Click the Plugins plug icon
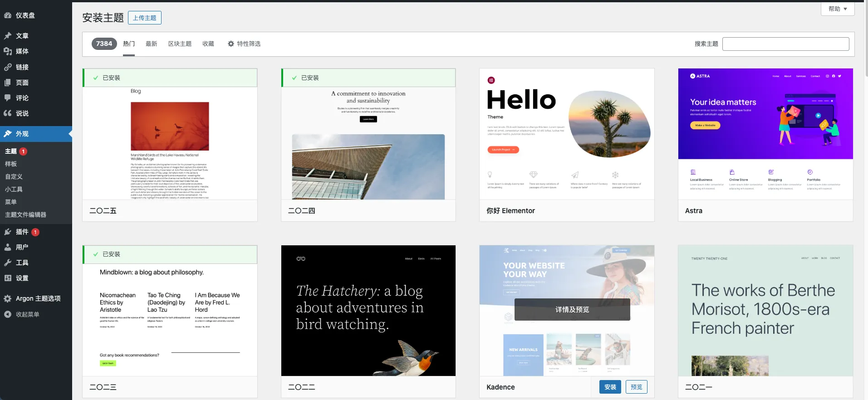Image resolution: width=868 pixels, height=400 pixels. (8, 232)
